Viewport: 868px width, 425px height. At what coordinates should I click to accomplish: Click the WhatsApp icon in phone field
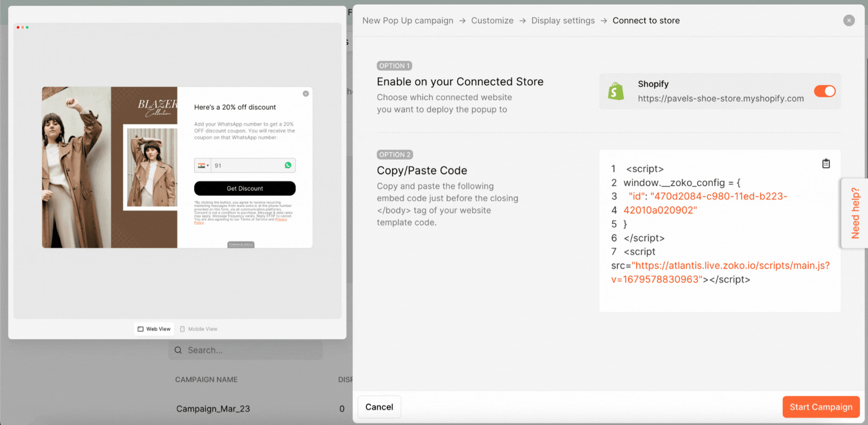288,165
